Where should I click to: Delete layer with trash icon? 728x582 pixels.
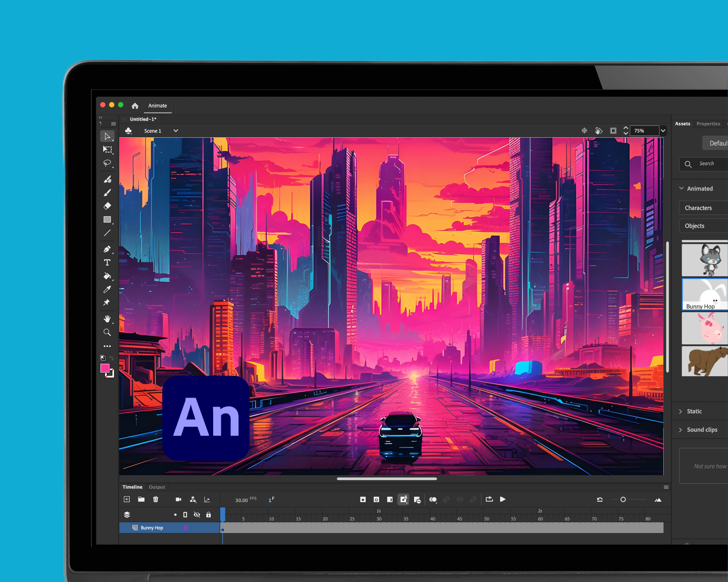(155, 499)
